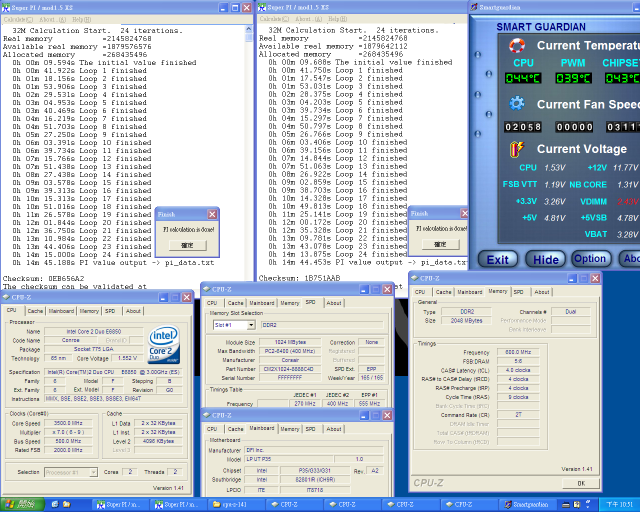Click title bar icon of CPU-Z SPD window
This screenshot has width=640, height=512.
(x=207, y=289)
